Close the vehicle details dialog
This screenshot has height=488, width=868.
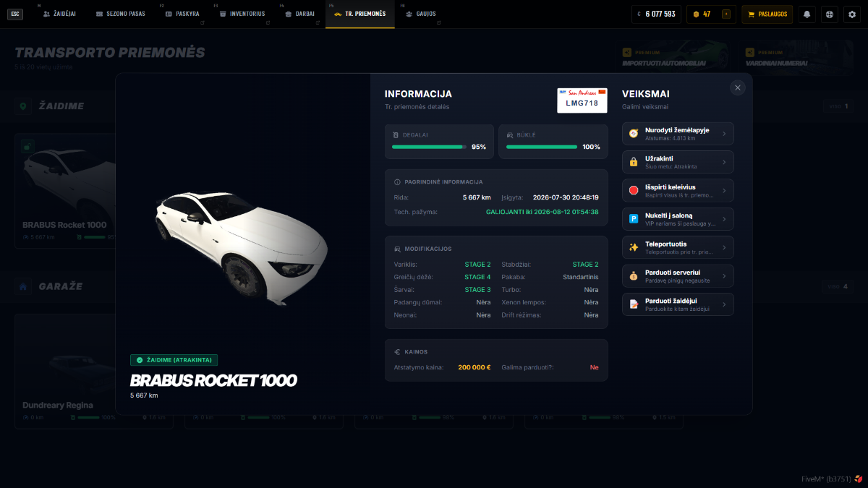point(738,87)
